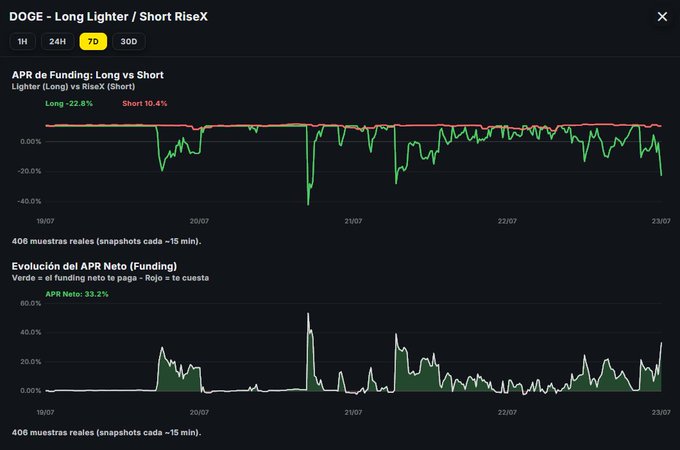Switch to the 30D timeframe
The image size is (680, 450).
point(129,42)
